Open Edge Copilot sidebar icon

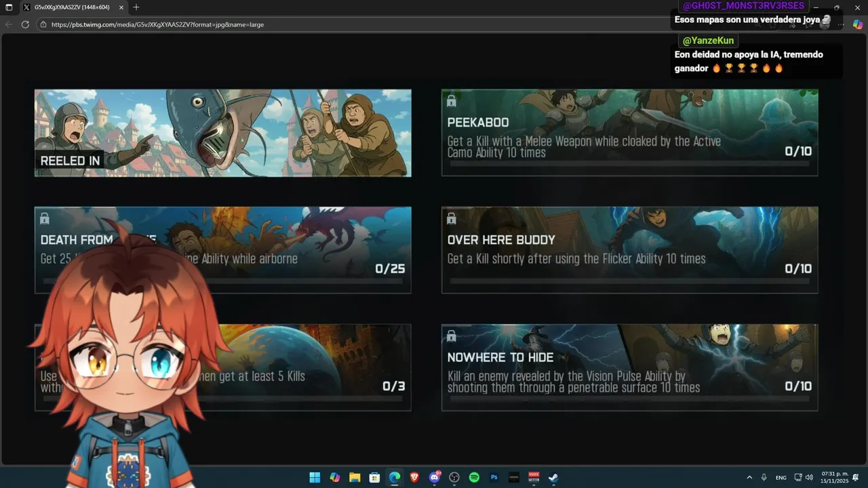[x=858, y=24]
